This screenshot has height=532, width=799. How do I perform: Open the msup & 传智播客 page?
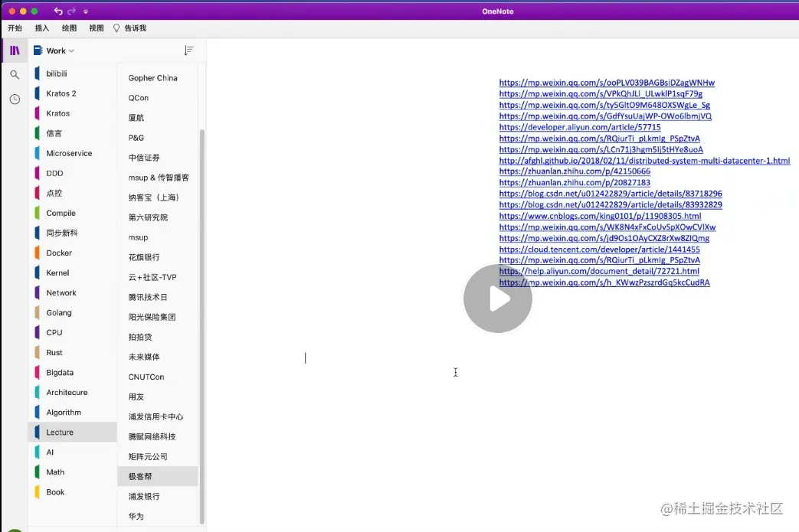pyautogui.click(x=158, y=178)
